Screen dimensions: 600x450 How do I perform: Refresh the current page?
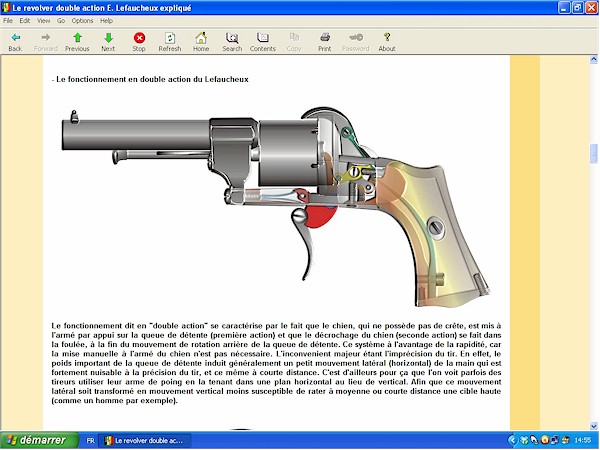tap(170, 42)
